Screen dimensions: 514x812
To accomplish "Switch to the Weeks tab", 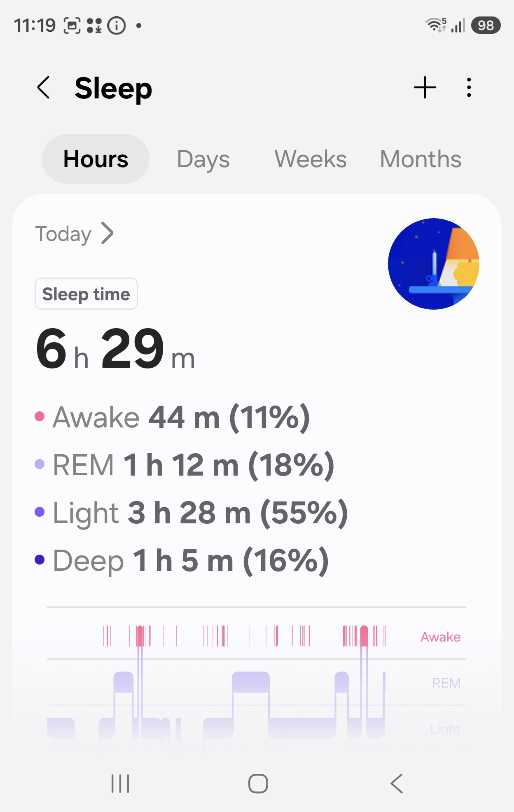I will [x=311, y=159].
